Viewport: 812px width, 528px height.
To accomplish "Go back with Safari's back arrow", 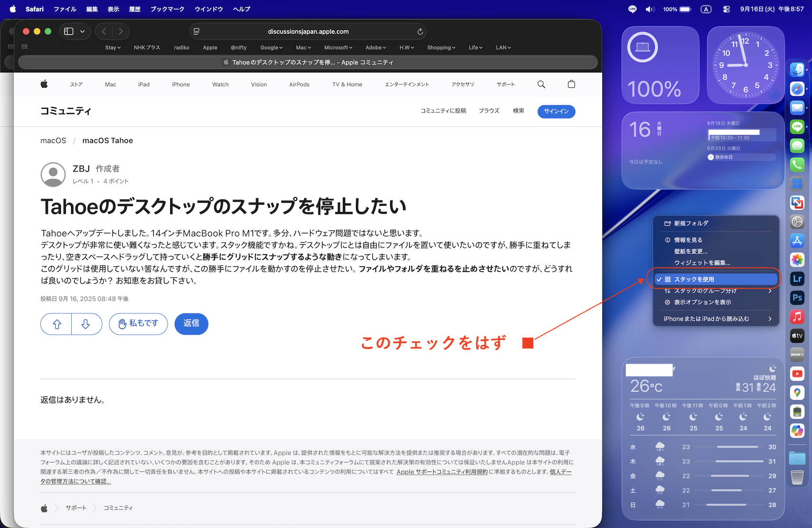I will click(x=104, y=31).
